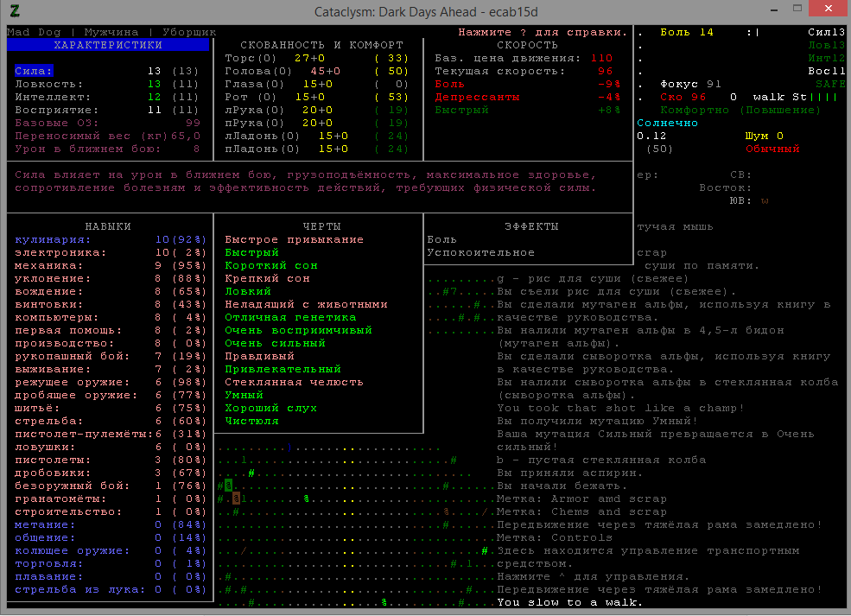Click the Успокоительное effect entry
This screenshot has height=616, width=851.
coord(481,252)
